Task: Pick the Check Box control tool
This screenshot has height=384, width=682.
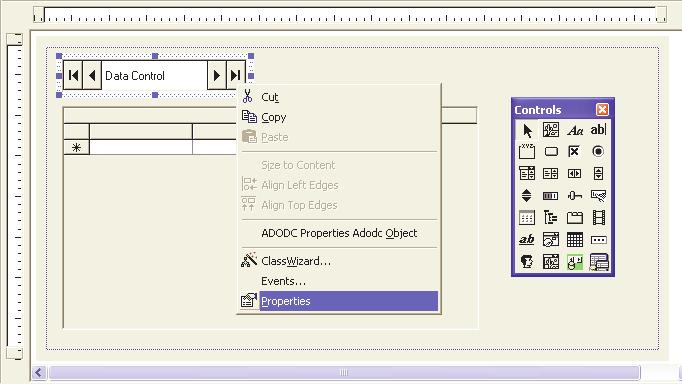Action: pyautogui.click(x=575, y=151)
